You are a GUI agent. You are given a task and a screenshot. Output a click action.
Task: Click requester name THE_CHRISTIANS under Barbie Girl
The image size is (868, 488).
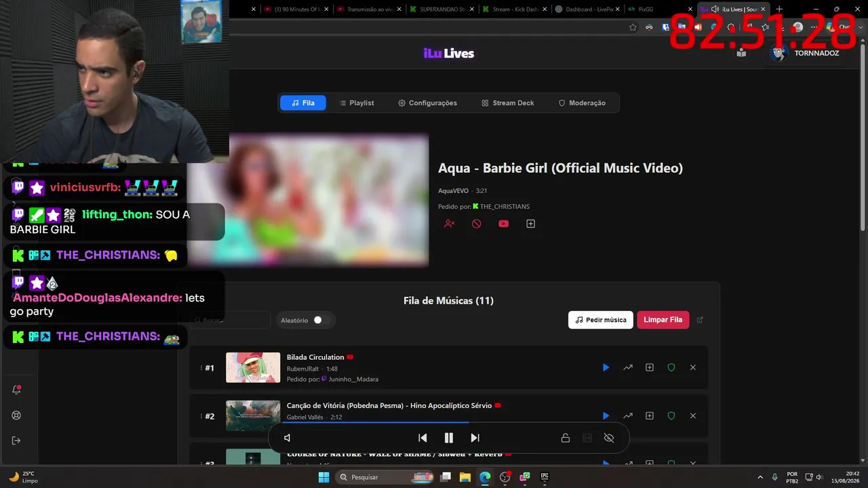point(505,207)
